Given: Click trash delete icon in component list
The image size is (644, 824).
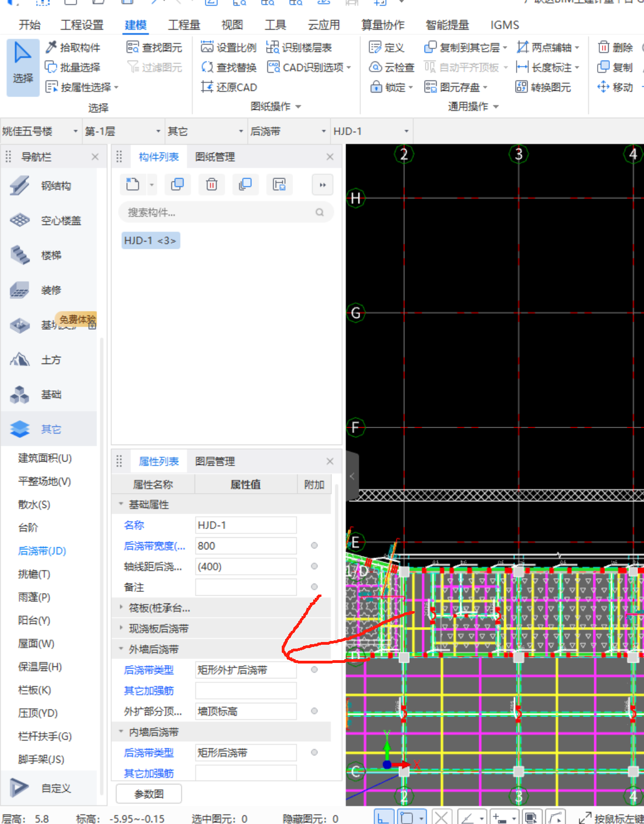Looking at the screenshot, I should (212, 184).
